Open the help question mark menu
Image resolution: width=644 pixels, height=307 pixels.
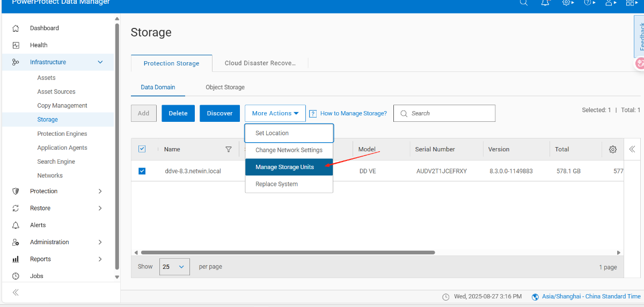(590, 3)
